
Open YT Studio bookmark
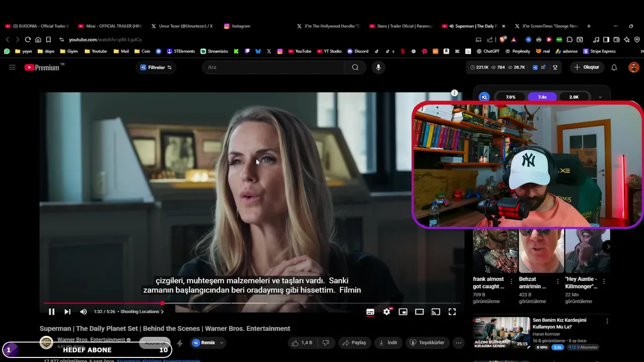(329, 51)
